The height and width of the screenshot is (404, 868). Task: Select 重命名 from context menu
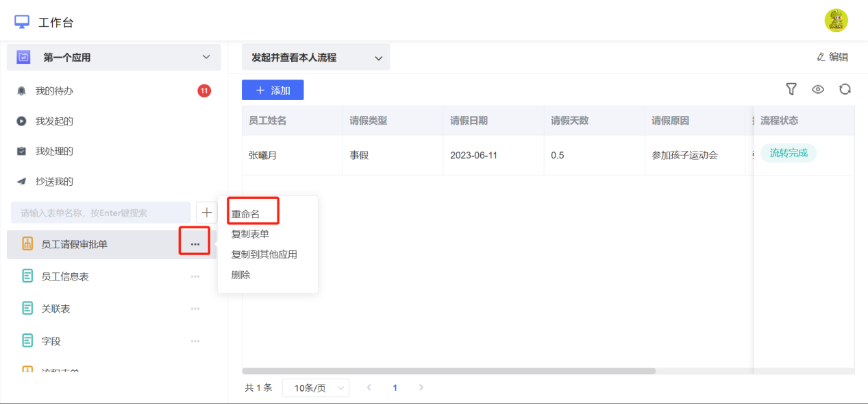pos(245,214)
